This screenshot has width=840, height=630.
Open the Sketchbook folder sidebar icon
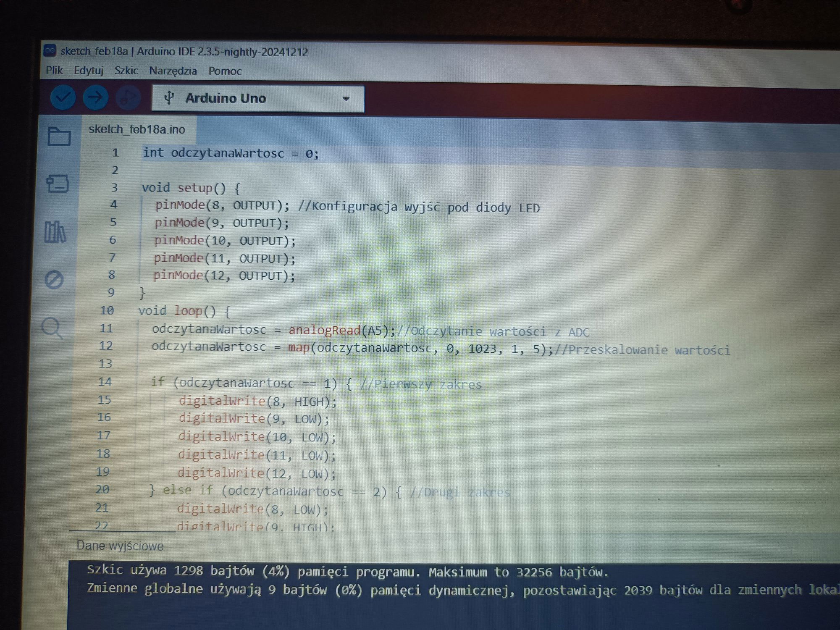(59, 136)
